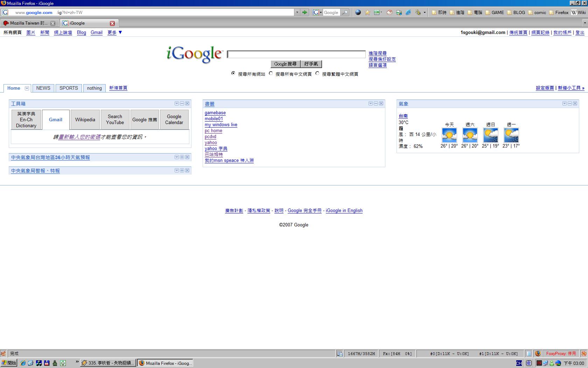Screen dimensions: 588x368
Task: Open the Home tab dropdown arrow
Action: 27,88
